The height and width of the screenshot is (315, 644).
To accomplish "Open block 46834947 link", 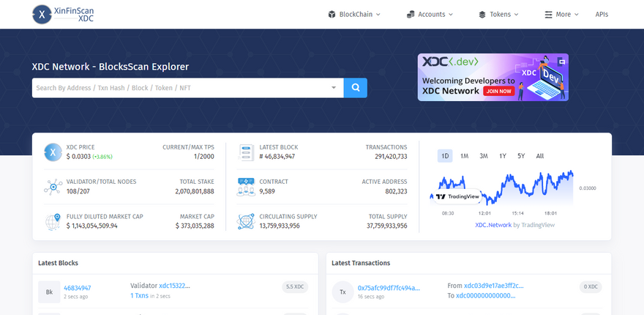I will click(78, 288).
